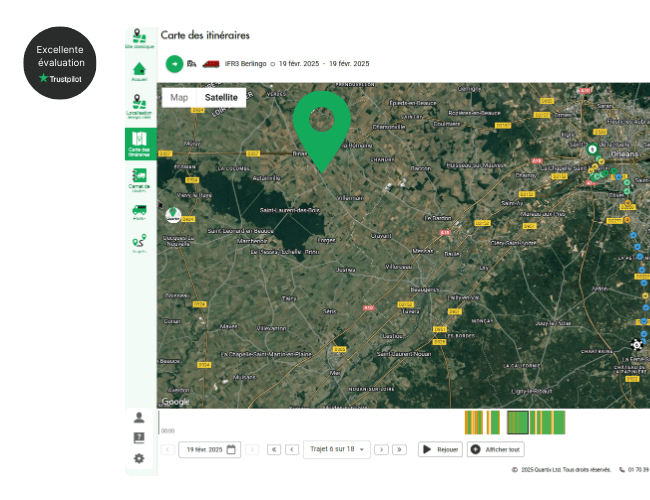The height and width of the screenshot is (500, 650).
Task: Click the 19 févr. 2025 date input
Action: coord(209,449)
